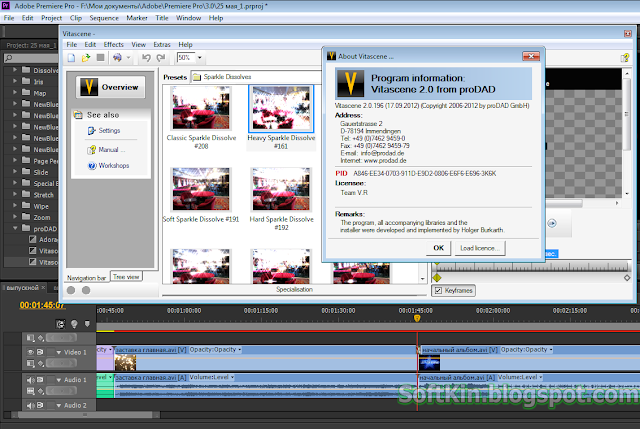The height and width of the screenshot is (429, 640).
Task: Click the round play icon in Vitascene preview
Action: pyautogui.click(x=552, y=223)
